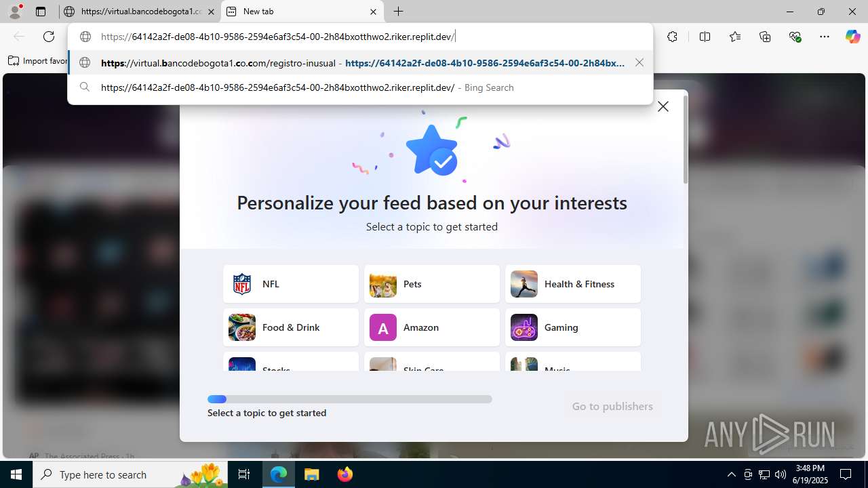Switch to the bancodebogota1 tab

139,12
